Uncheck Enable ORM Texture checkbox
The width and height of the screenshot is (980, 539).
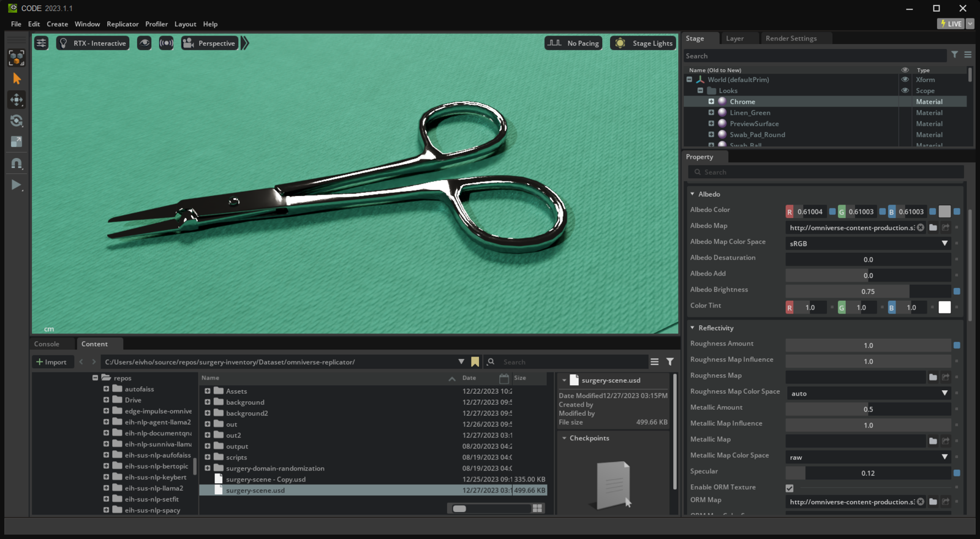tap(790, 488)
